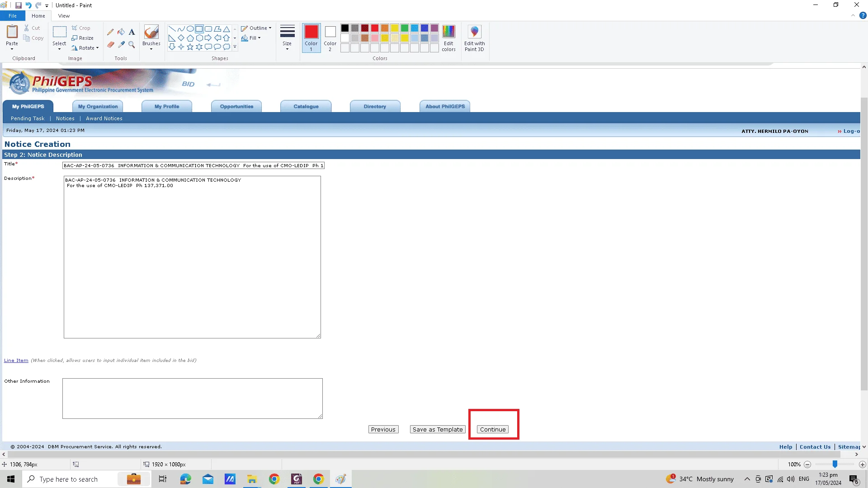Image resolution: width=868 pixels, height=488 pixels.
Task: Select the Magnifier tool
Action: tap(132, 45)
